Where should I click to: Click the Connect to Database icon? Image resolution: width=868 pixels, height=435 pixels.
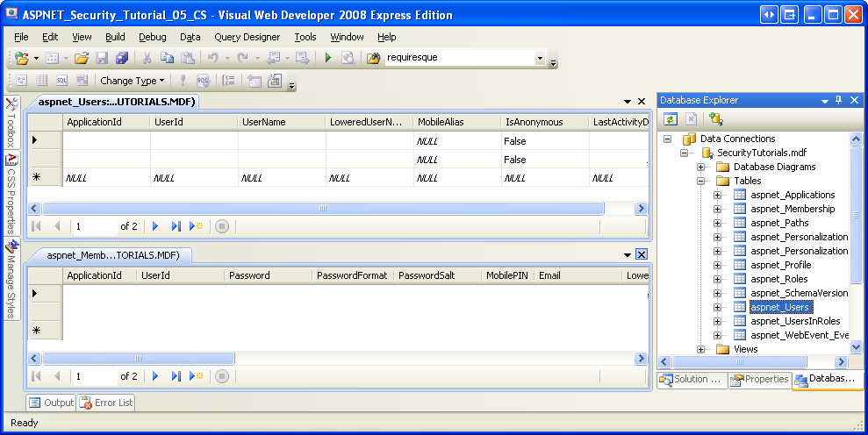point(715,118)
